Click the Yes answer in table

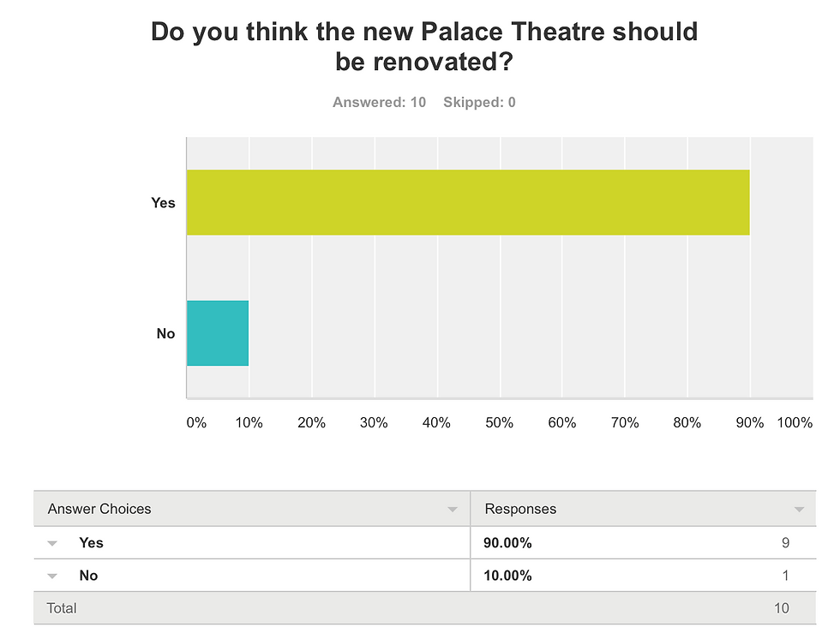point(91,543)
